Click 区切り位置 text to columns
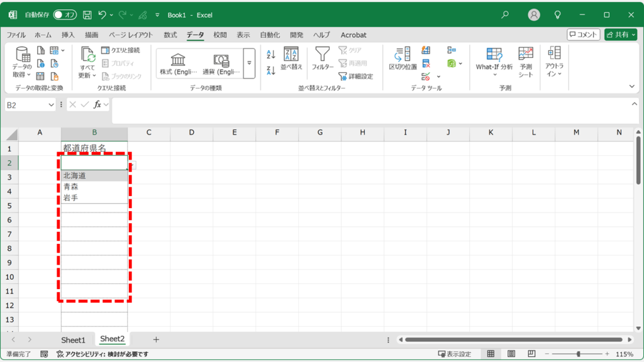This screenshot has height=362, width=644. (x=402, y=58)
